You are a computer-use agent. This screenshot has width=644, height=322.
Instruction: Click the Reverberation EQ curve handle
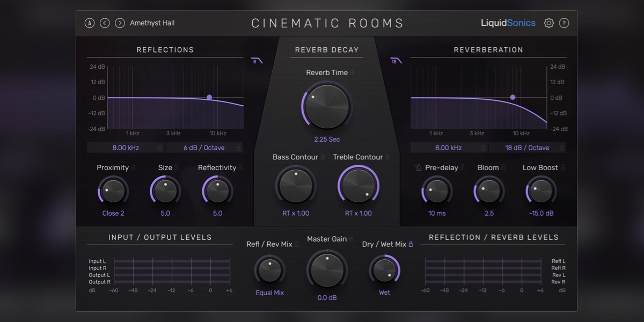tap(513, 98)
